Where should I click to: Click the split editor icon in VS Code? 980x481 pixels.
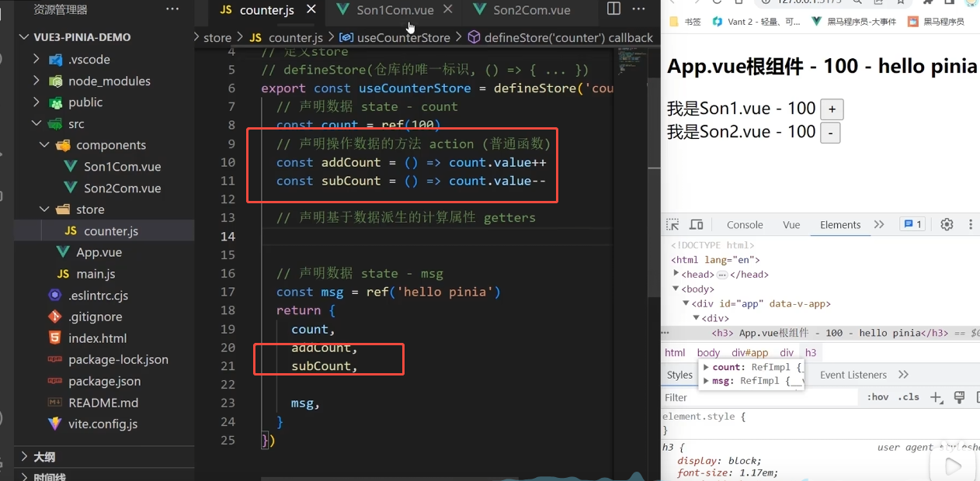(613, 9)
